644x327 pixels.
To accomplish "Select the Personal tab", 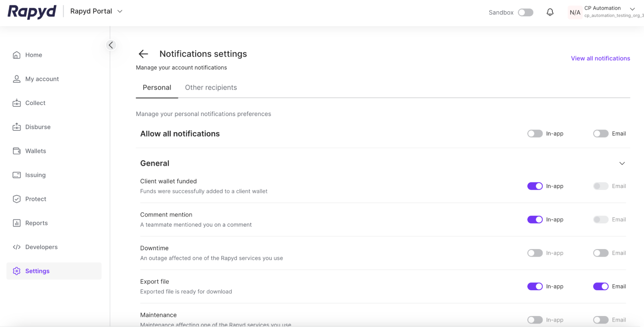I will pos(157,87).
